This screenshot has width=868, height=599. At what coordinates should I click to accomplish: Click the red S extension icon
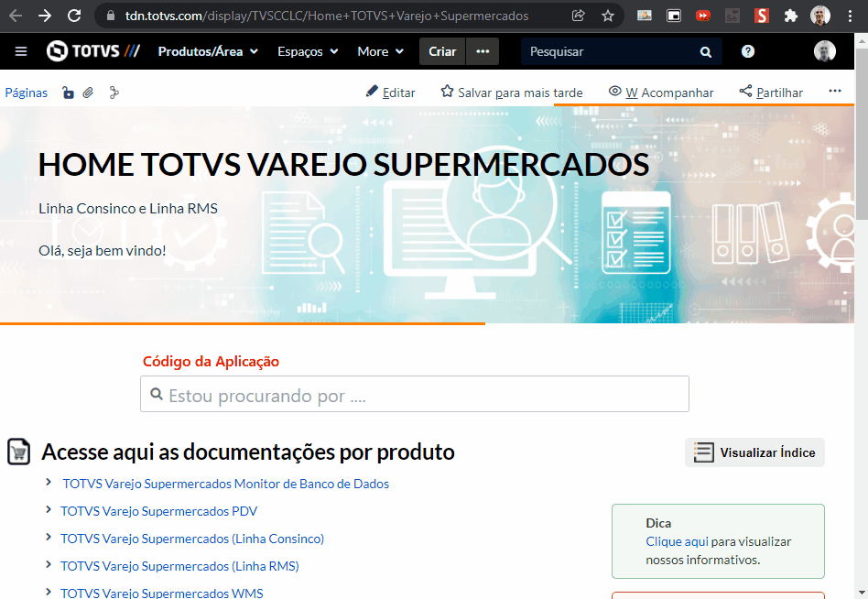pos(762,16)
